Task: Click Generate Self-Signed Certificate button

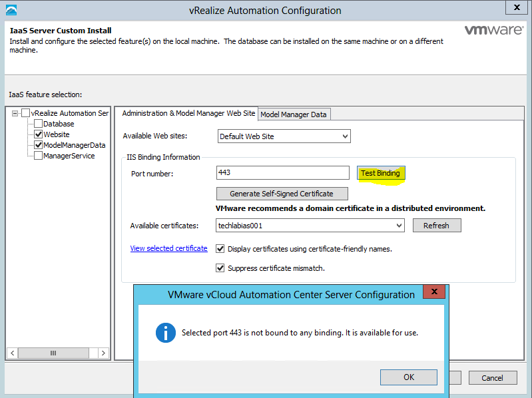Action: point(282,194)
